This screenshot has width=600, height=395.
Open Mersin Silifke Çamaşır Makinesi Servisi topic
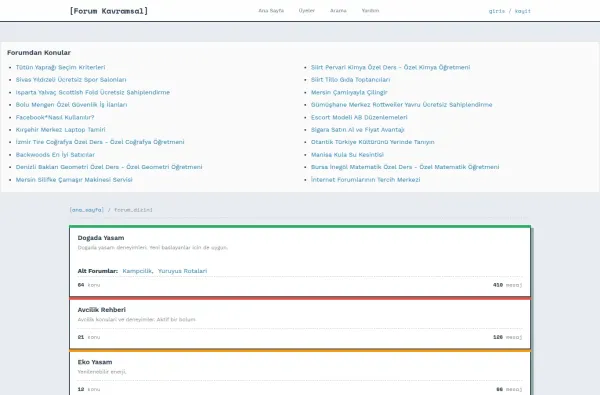point(74,180)
